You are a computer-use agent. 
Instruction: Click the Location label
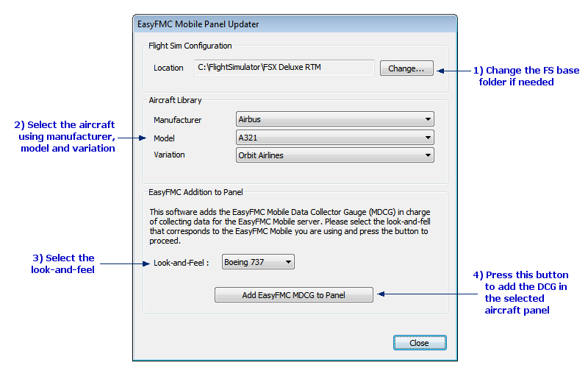(168, 68)
